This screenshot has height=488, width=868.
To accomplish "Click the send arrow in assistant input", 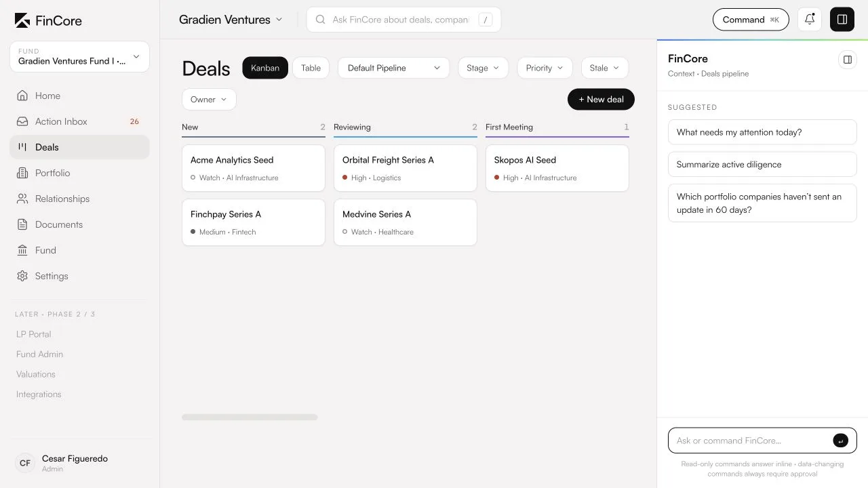I will pos(840,441).
